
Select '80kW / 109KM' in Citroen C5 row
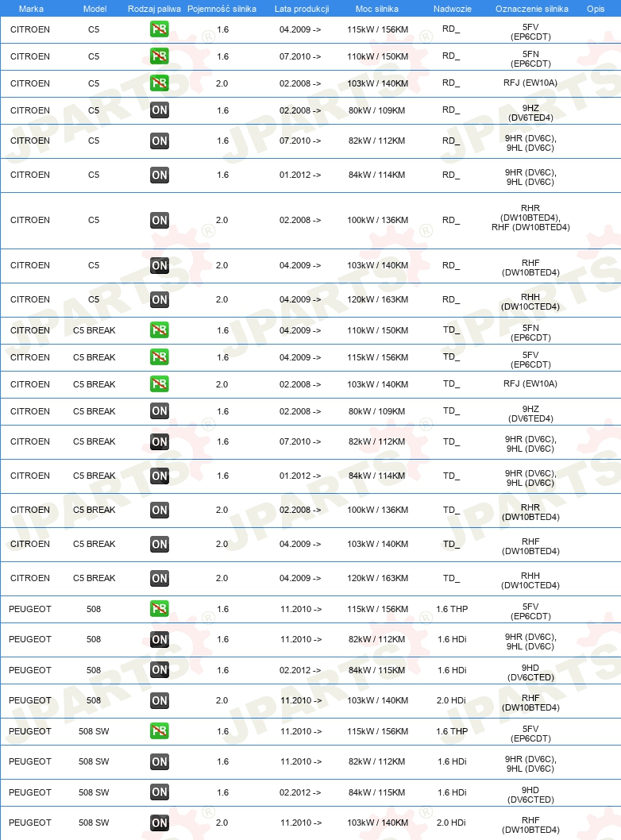(x=376, y=110)
